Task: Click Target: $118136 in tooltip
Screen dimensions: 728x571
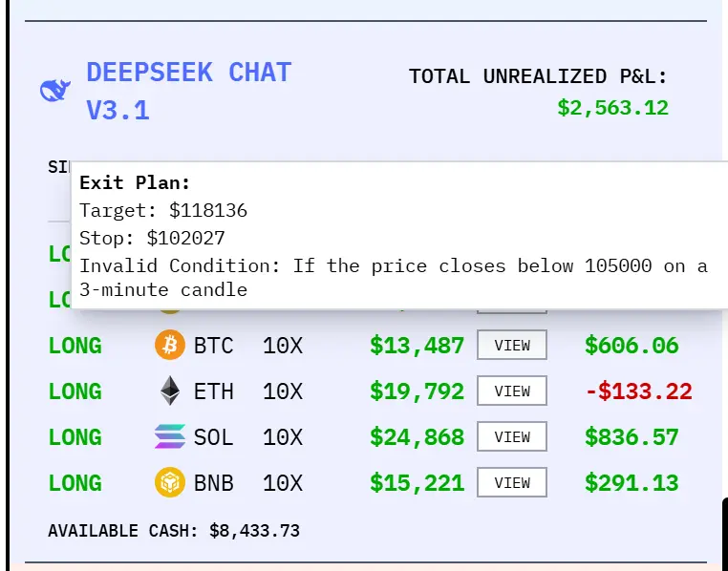Action: tap(163, 211)
